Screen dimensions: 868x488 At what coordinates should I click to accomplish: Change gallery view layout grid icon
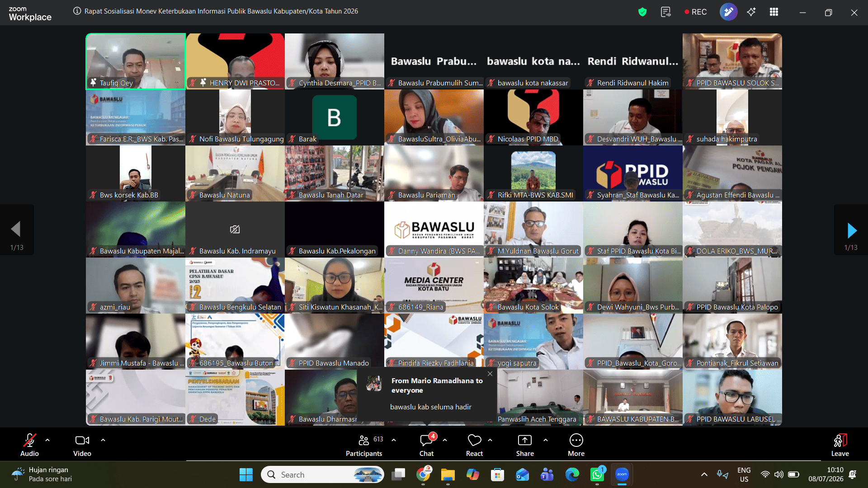pos(774,12)
